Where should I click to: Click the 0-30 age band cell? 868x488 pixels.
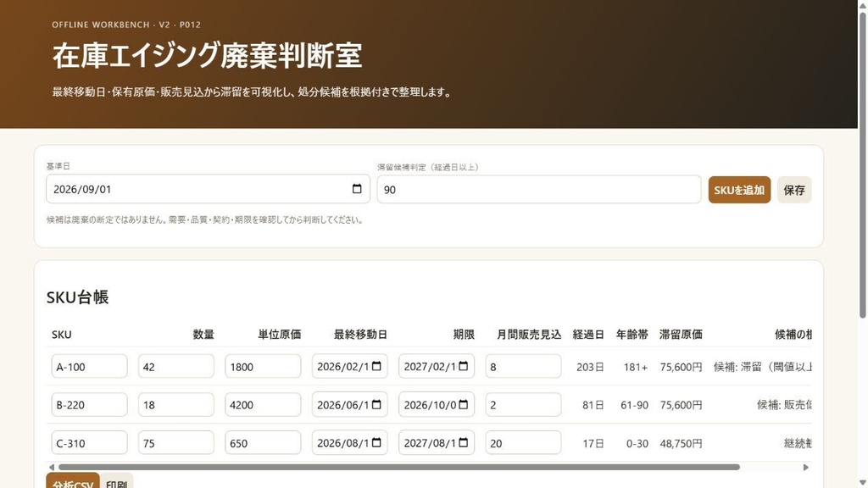click(x=637, y=443)
